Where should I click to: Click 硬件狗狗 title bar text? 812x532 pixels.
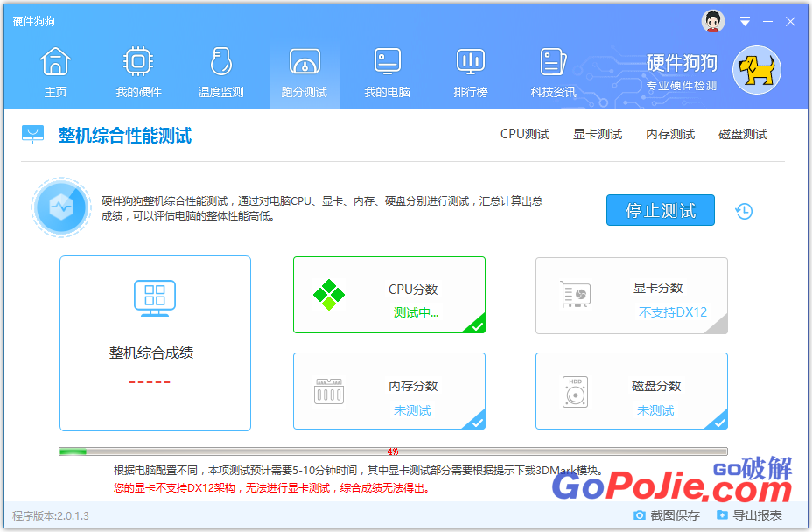tap(33, 21)
